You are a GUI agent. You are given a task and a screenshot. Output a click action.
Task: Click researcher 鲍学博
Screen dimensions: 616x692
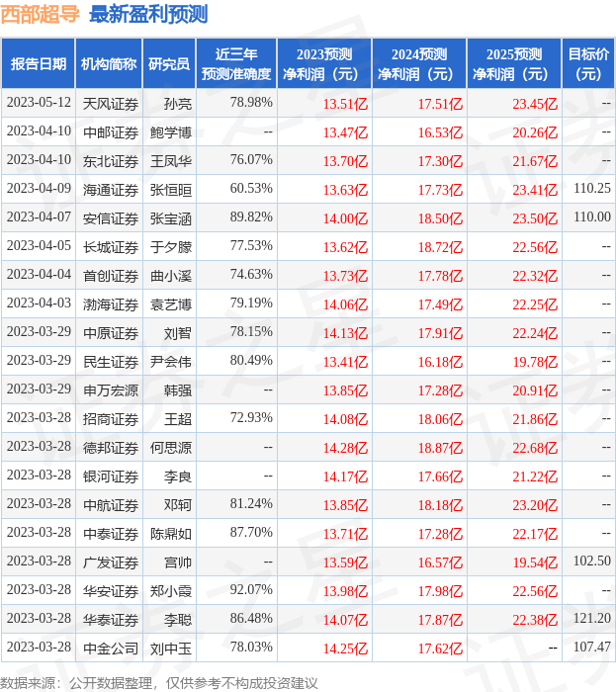(x=171, y=132)
